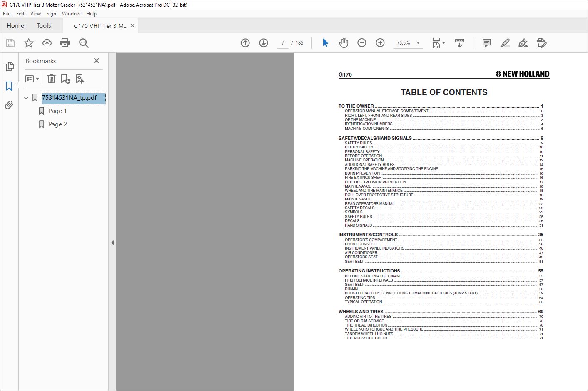Open the bookmark options dropdown menu
The image size is (588, 391).
click(32, 79)
